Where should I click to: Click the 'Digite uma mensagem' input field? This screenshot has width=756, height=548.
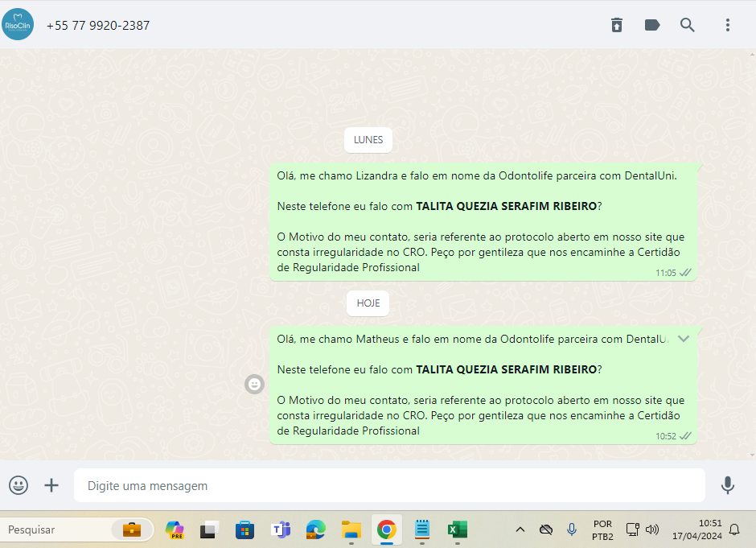389,485
